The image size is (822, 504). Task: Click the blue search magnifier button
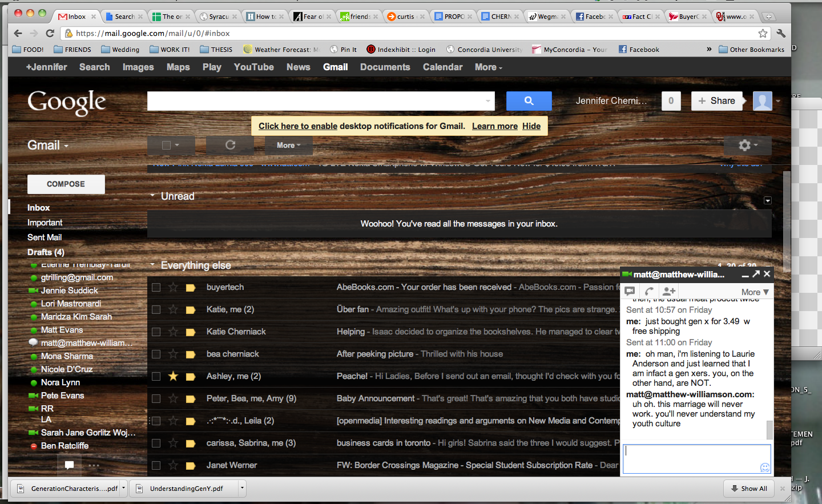[x=529, y=101]
